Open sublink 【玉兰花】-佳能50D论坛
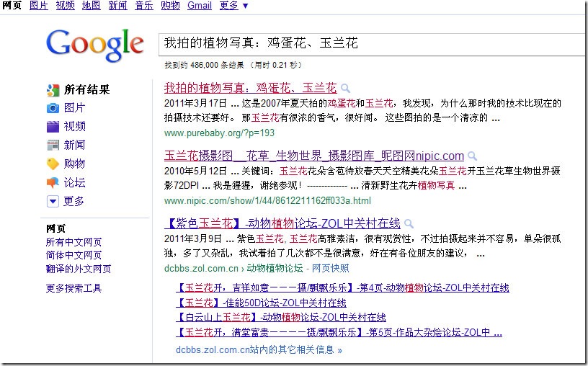The height and width of the screenshot is (366, 588). click(262, 303)
